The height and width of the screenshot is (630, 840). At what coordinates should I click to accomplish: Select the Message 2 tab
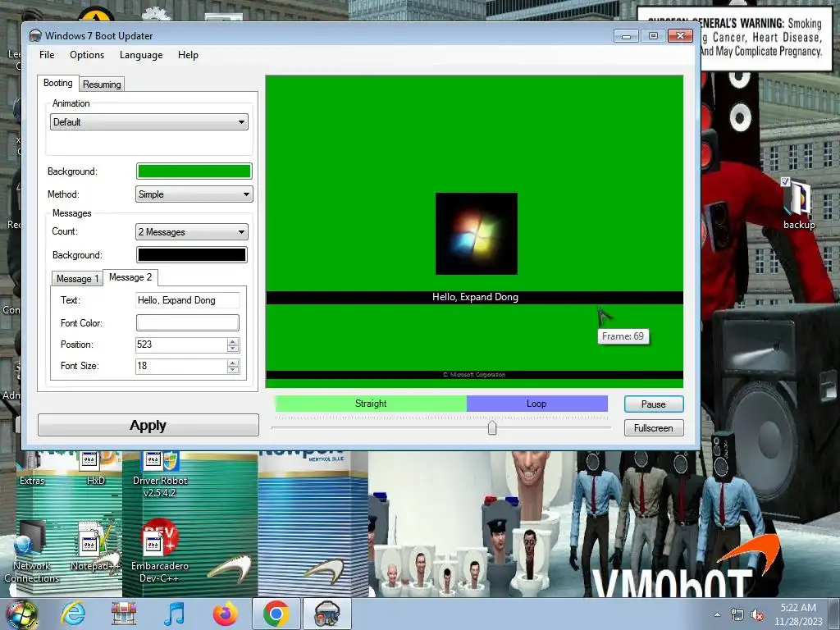point(130,277)
